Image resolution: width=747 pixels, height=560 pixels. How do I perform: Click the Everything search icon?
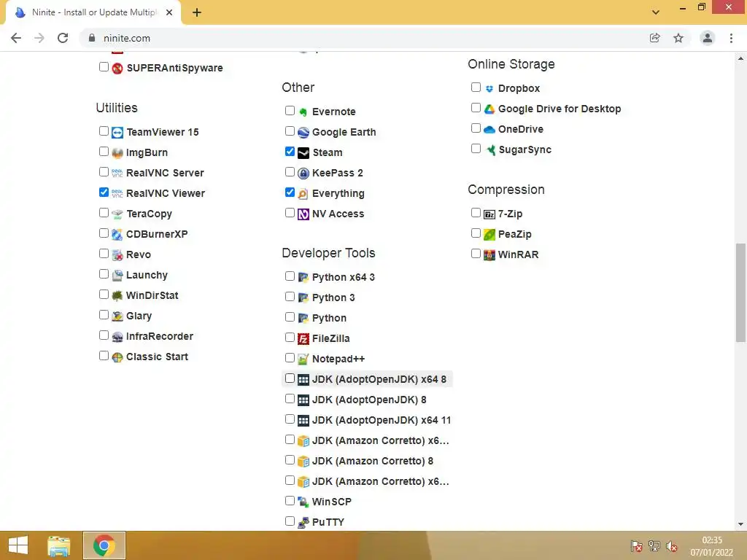(x=303, y=194)
